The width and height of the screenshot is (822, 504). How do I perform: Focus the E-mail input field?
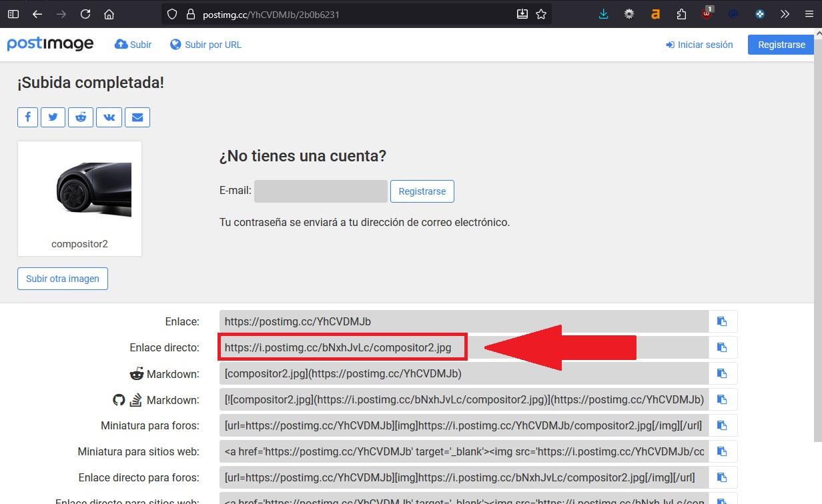[320, 191]
